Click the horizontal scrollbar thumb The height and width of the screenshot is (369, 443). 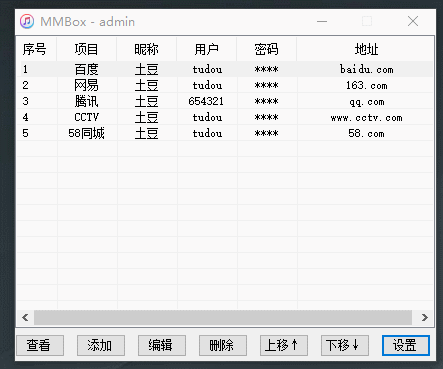(x=223, y=317)
